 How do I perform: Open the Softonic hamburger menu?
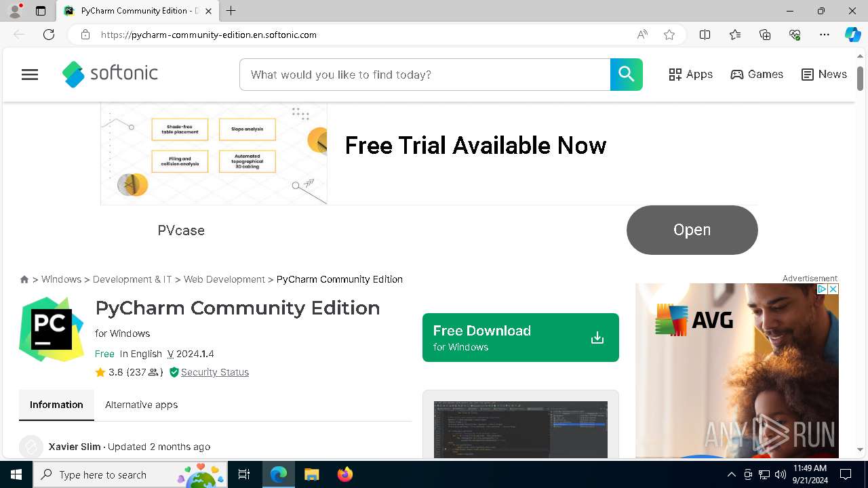(30, 75)
